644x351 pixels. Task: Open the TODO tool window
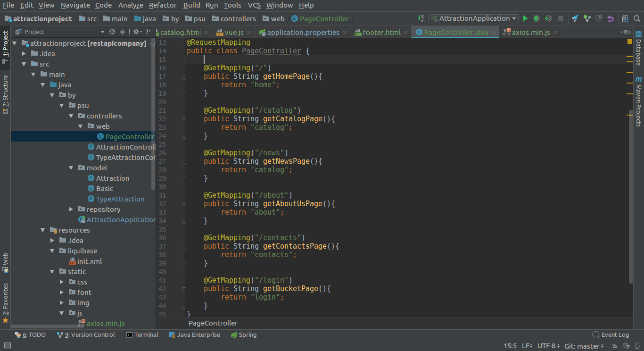(x=30, y=335)
